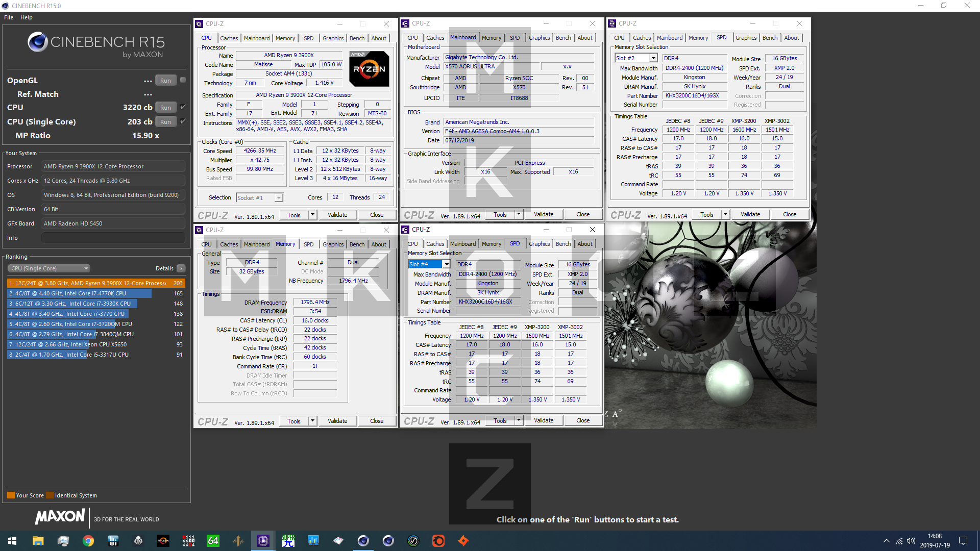Click the CPU-Z icon in the Slot #2 SPD window's title bar
Image resolution: width=980 pixels, height=551 pixels.
[612, 23]
